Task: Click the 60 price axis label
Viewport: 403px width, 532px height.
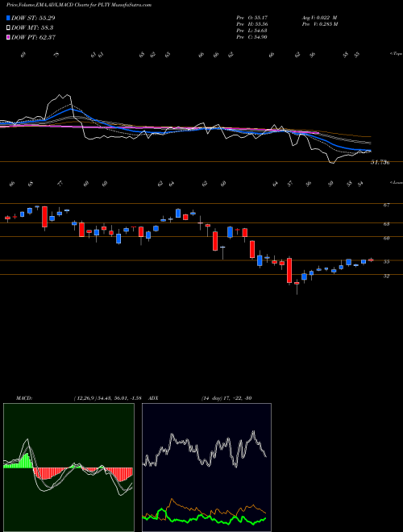Action: pos(386,238)
